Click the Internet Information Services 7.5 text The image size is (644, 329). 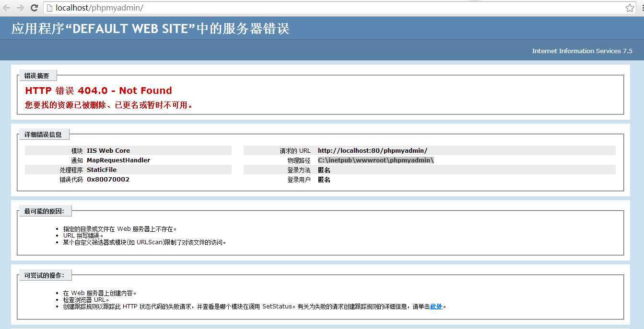[x=582, y=51]
